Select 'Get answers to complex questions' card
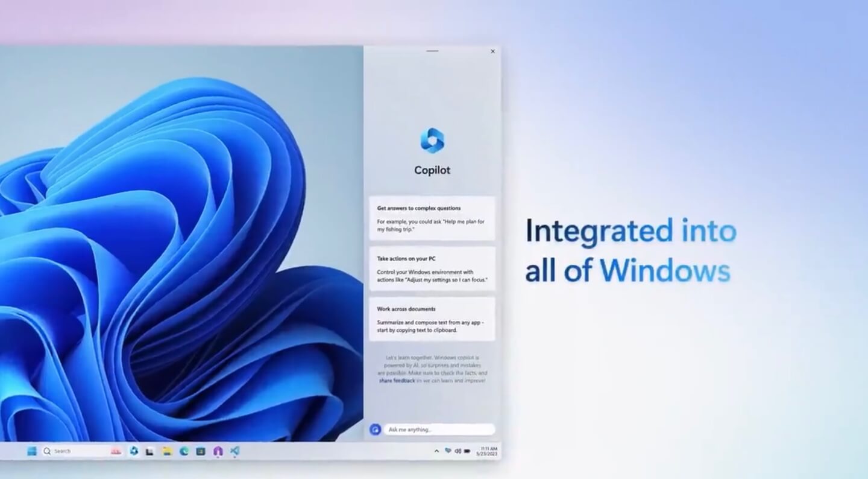The height and width of the screenshot is (479, 868). click(432, 218)
